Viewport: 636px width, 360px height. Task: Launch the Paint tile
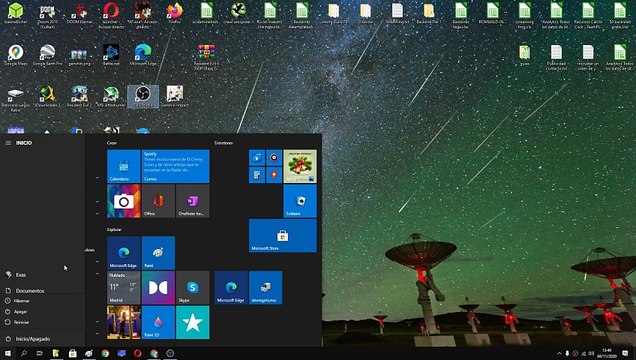(158, 253)
